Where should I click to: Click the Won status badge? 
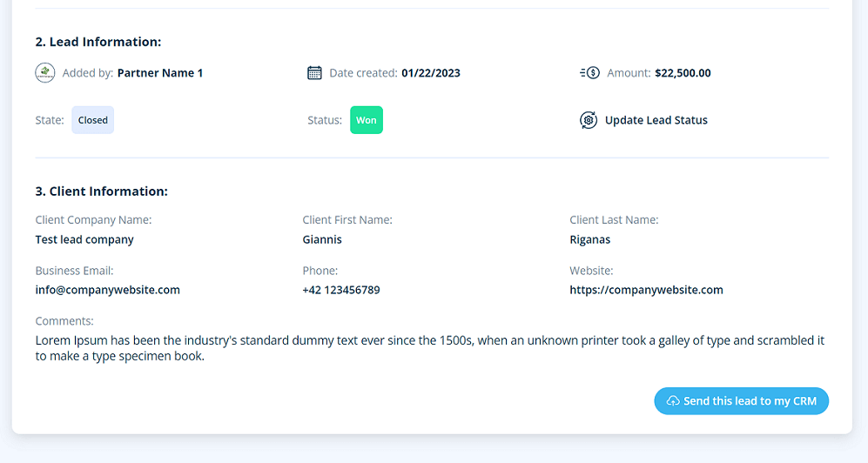pos(367,120)
